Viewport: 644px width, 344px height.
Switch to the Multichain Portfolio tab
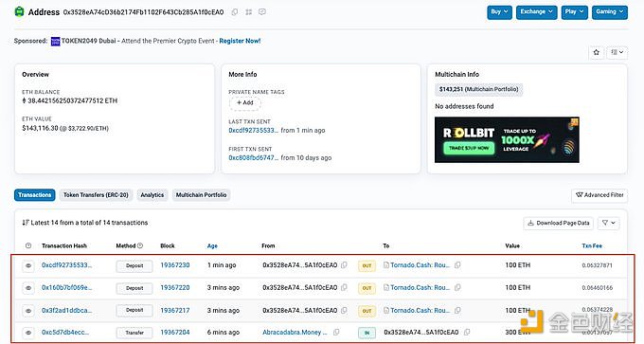(x=201, y=195)
